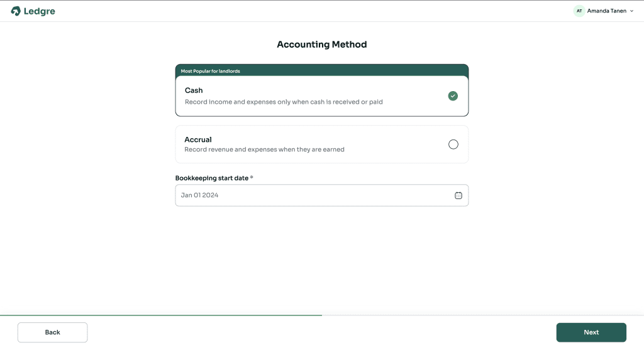Click the required asterisk by Bookkeeping label

[x=252, y=177]
